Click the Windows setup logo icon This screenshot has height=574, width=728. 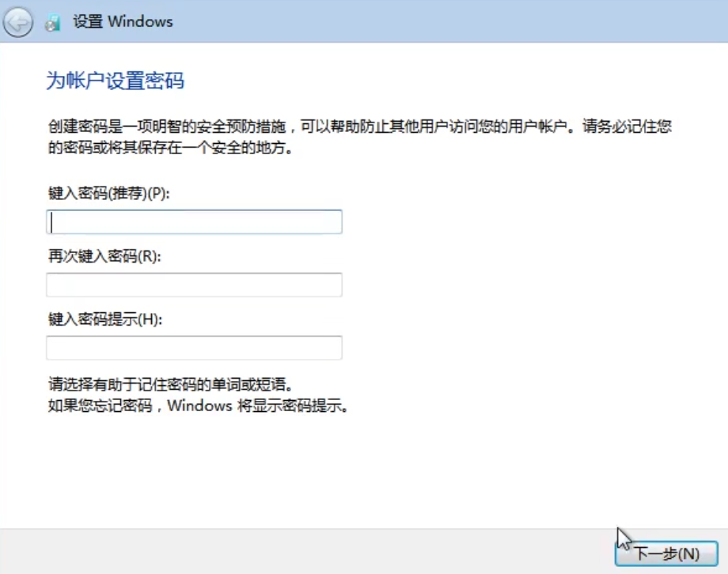coord(52,21)
